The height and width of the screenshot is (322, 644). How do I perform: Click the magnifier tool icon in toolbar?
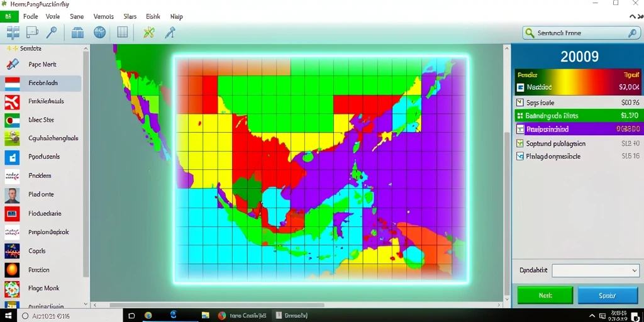[52, 33]
